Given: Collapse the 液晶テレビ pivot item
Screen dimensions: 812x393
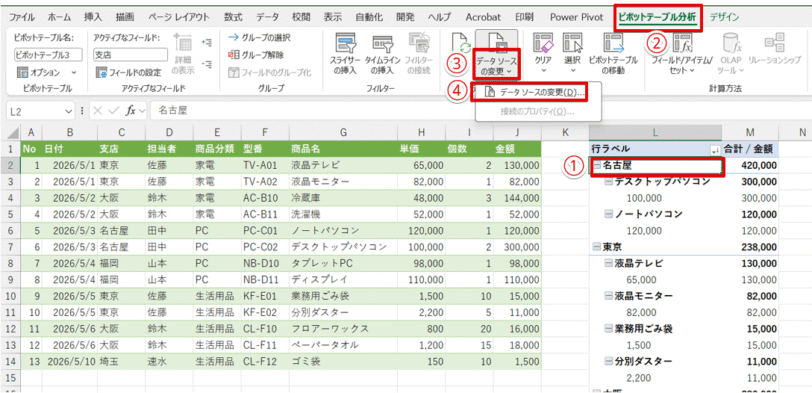Looking at the screenshot, I should point(609,264).
